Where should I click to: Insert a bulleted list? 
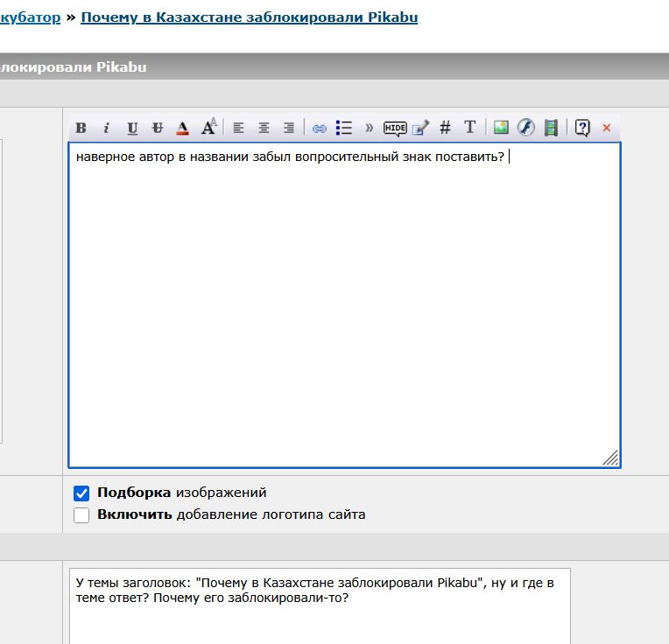click(344, 128)
